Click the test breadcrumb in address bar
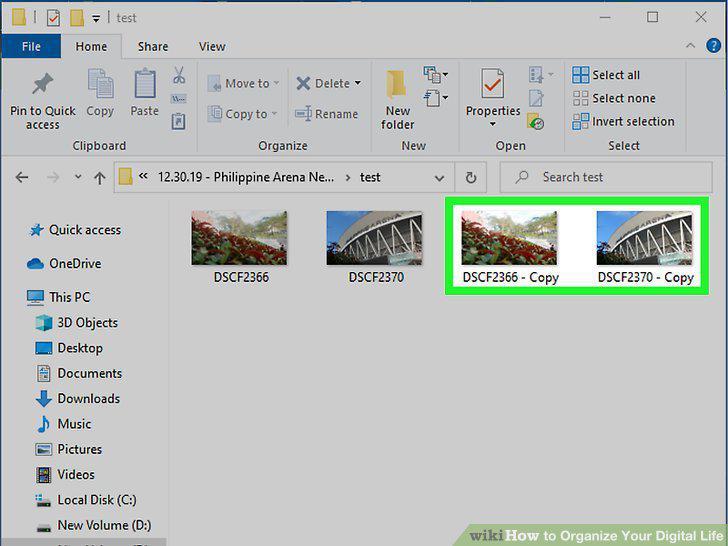The width and height of the screenshot is (728, 546). 370,177
